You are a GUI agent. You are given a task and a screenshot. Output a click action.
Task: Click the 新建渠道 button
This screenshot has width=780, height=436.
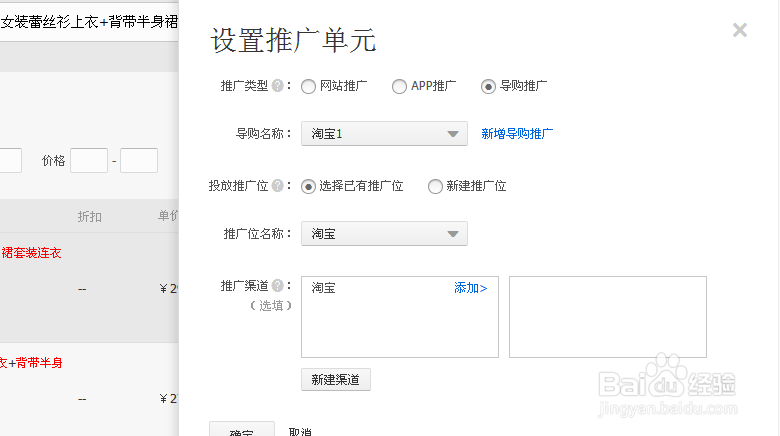[336, 380]
